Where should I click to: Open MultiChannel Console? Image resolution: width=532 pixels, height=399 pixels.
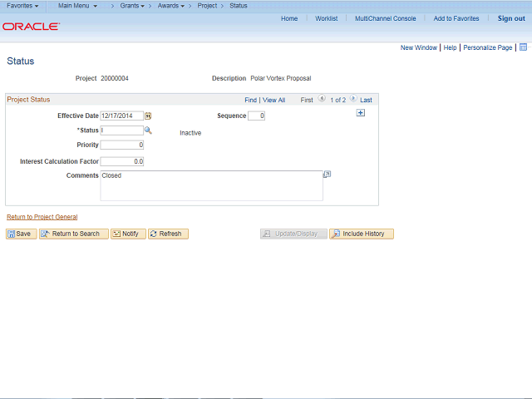[386, 18]
